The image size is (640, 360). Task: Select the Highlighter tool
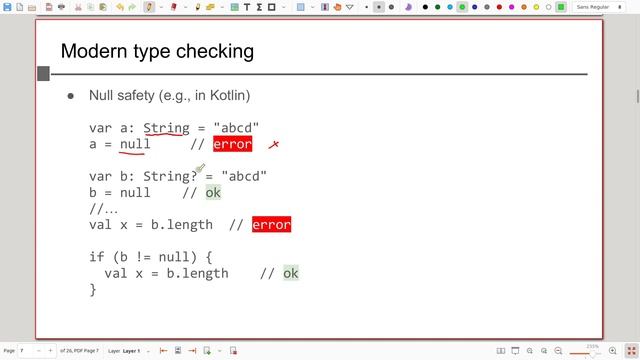[x=198, y=7]
